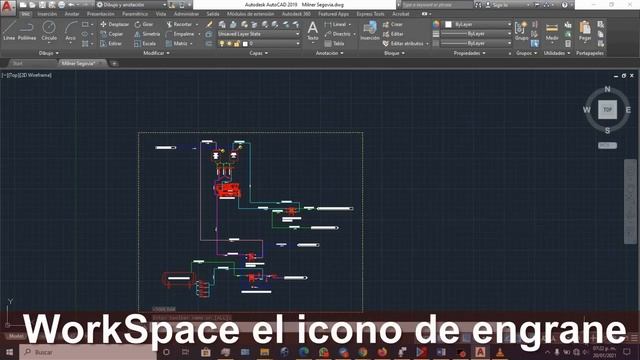
Task: Click the help question mark icon
Action: (564, 5)
